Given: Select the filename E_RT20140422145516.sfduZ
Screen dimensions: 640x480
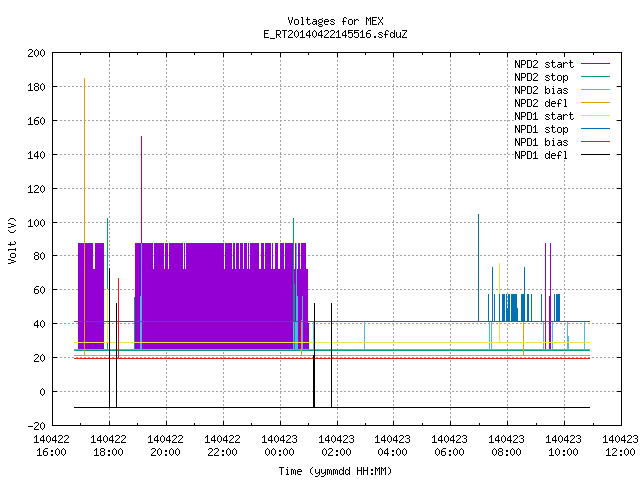Looking at the screenshot, I should pyautogui.click(x=335, y=34).
